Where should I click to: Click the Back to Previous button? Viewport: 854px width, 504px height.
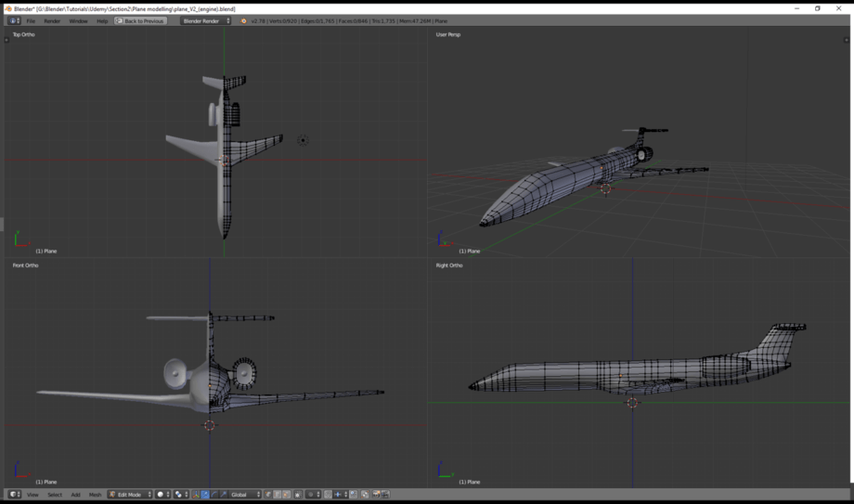pyautogui.click(x=139, y=20)
